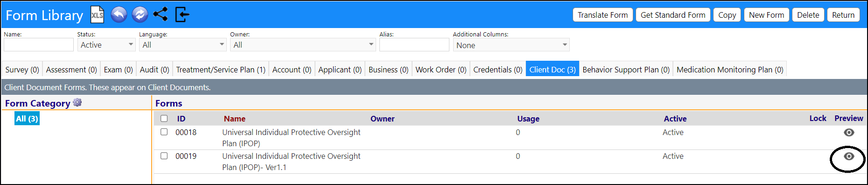Preview form 00018
Viewport: 868px width, 185px height.
coord(849,132)
